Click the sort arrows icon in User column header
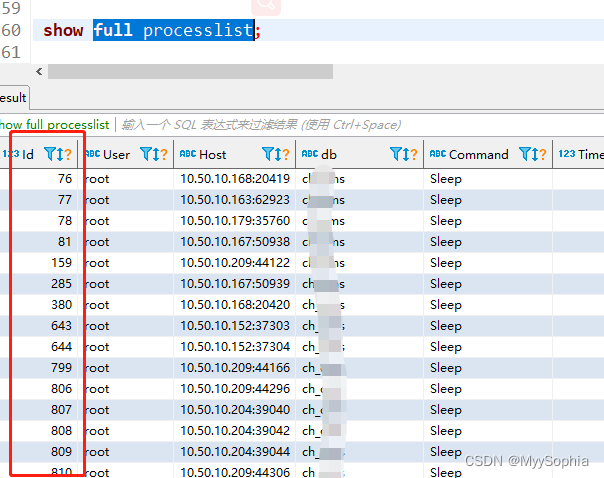The image size is (604, 478). click(x=155, y=154)
